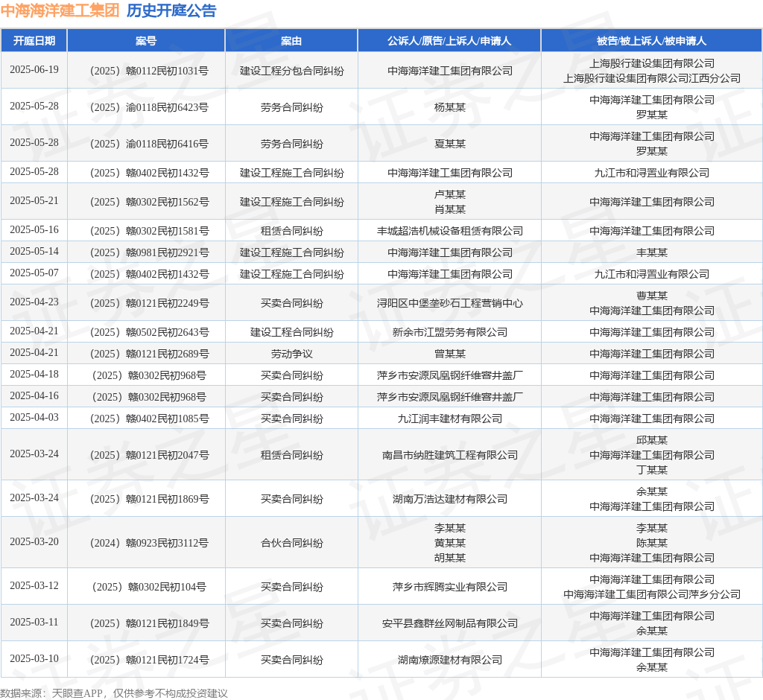Select case number 渝0118民初6423号

pyautogui.click(x=149, y=107)
